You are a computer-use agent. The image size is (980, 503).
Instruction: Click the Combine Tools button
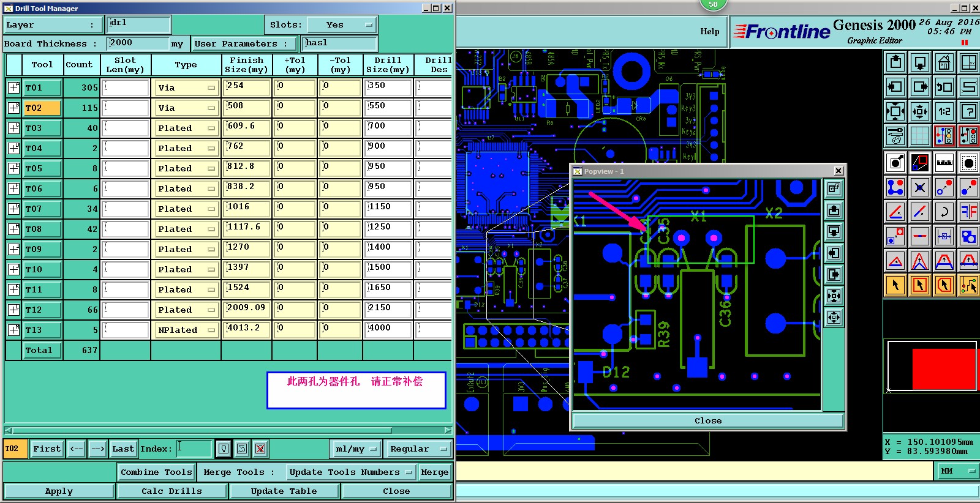coord(156,472)
